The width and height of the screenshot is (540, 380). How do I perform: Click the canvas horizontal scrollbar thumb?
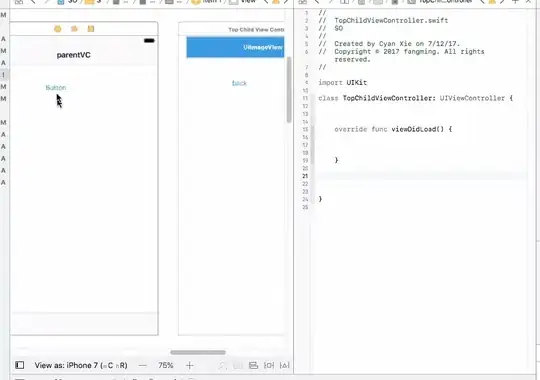click(x=198, y=352)
